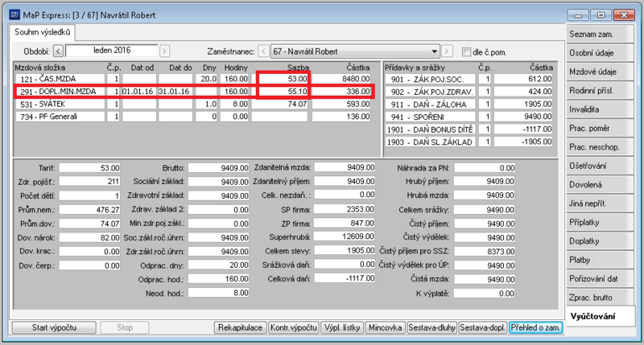Open the 'Prac. neschop.' side tab
644x345 pixels.
(599, 147)
